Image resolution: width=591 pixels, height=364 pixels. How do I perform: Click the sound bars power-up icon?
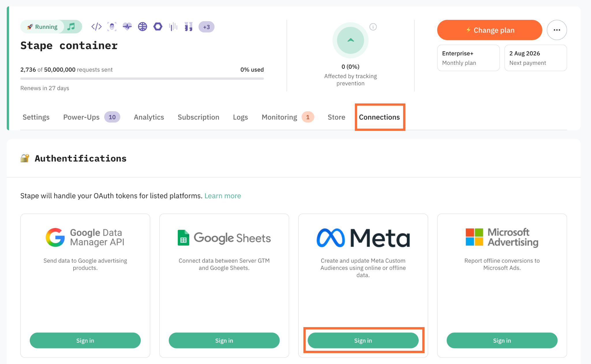173,27
